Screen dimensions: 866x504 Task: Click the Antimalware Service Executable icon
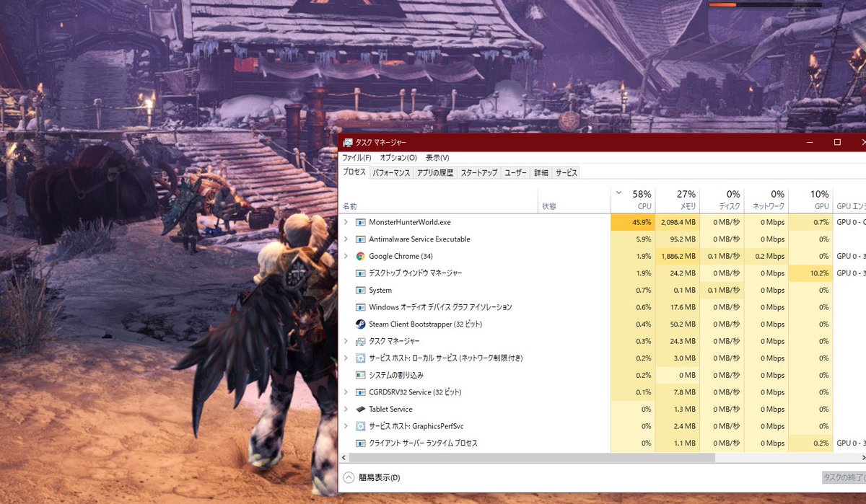[x=361, y=239]
